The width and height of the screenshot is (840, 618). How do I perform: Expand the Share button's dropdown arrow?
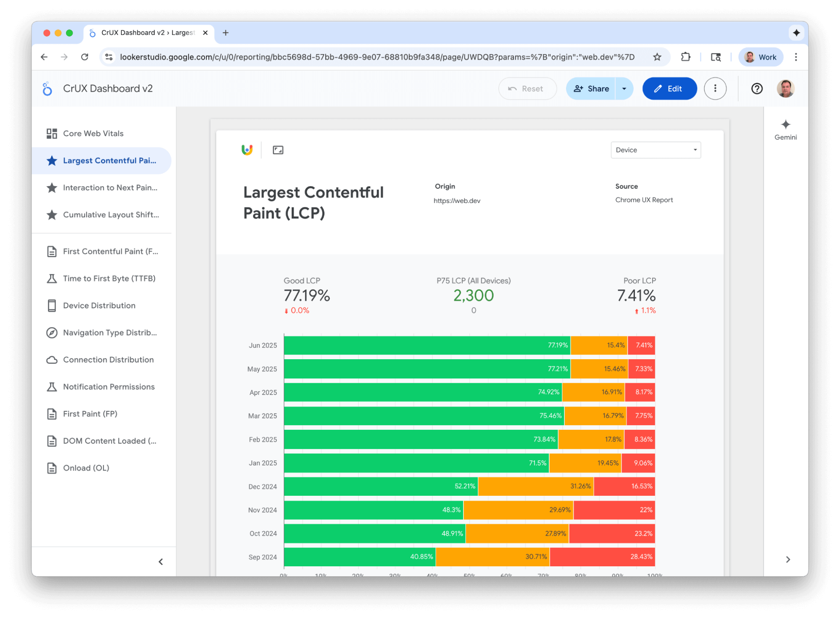[x=624, y=88]
